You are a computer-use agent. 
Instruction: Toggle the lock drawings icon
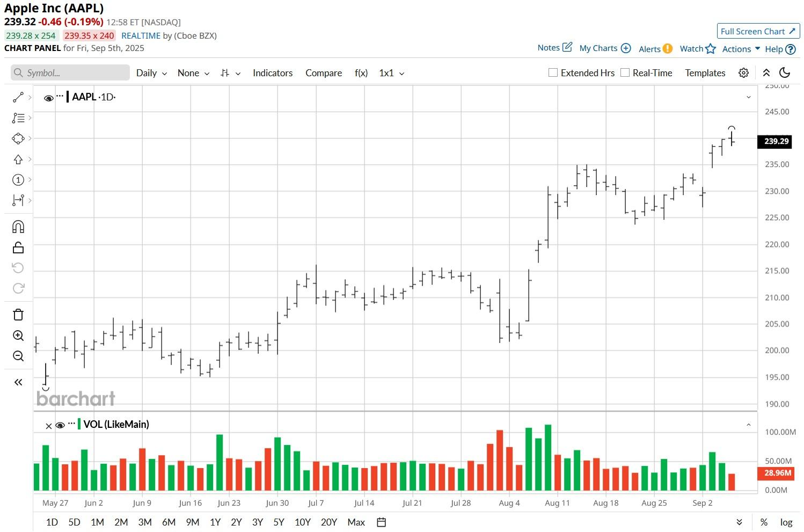coord(18,247)
